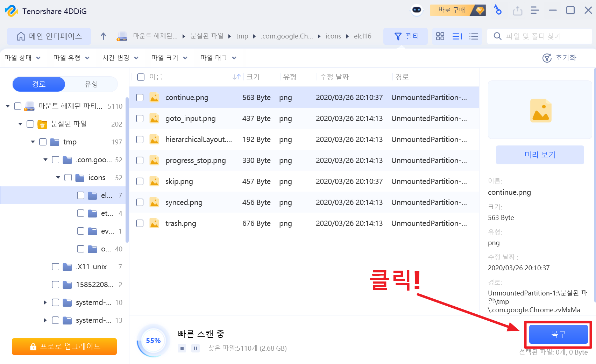
Task: Open the 파일 태그 filter dropdown
Action: click(219, 58)
